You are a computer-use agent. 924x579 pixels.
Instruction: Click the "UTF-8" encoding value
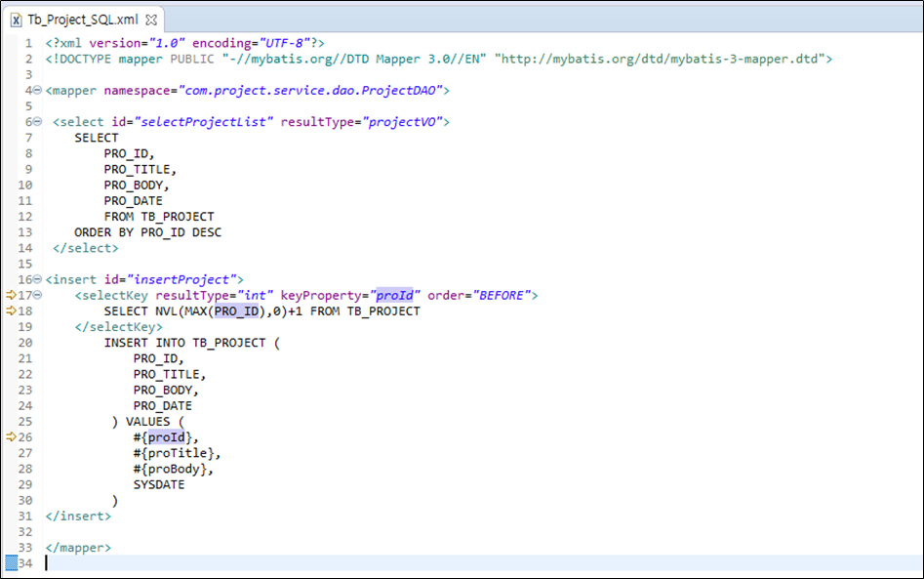click(x=285, y=43)
